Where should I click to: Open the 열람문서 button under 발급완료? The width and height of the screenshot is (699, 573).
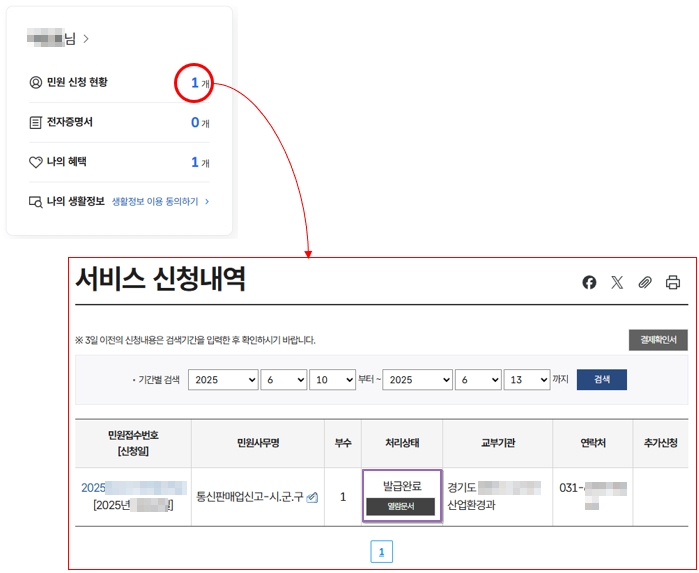401,507
